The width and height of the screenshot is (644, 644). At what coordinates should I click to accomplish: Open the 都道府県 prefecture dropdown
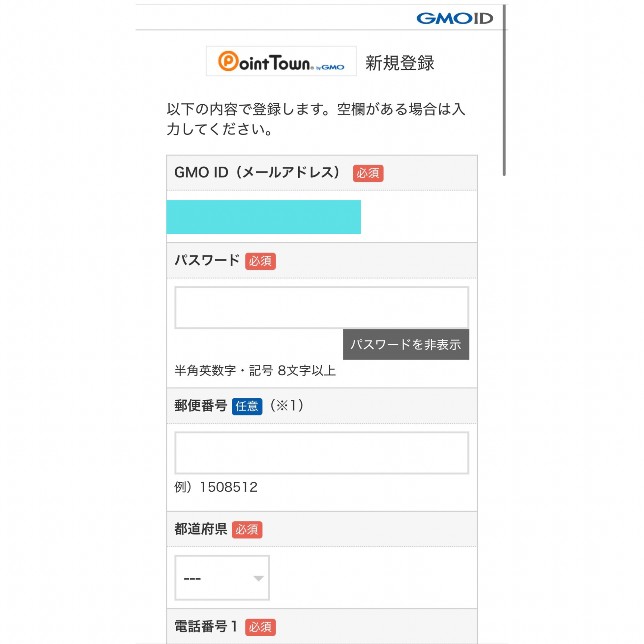coord(222,578)
